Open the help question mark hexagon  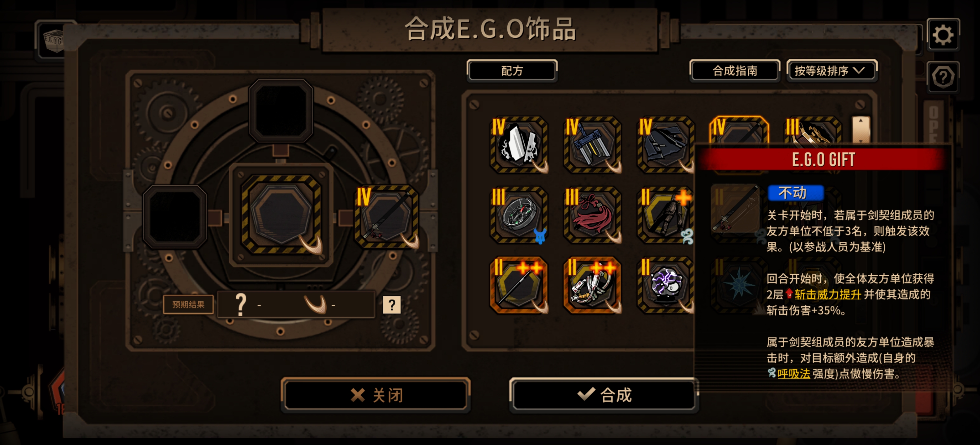pos(943,77)
